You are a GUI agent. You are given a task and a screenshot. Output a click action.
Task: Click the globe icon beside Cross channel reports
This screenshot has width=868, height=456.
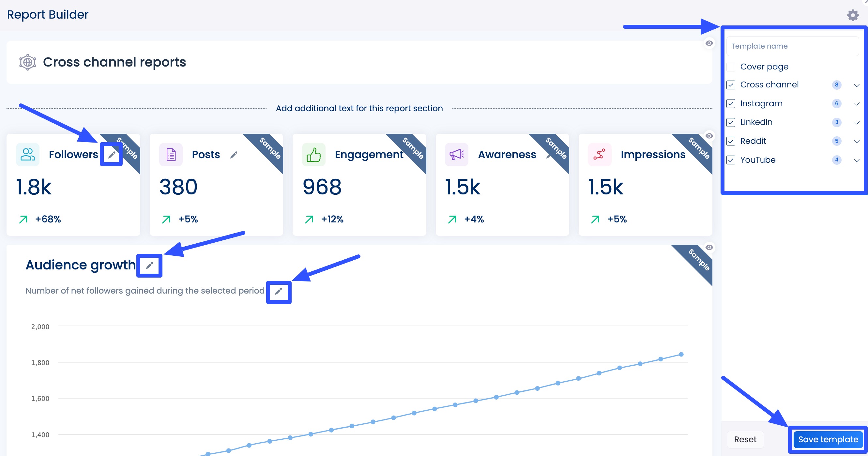(27, 62)
